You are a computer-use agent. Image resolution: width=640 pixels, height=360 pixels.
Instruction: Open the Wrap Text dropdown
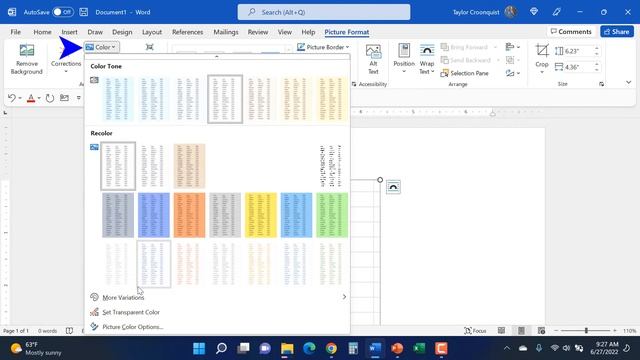pos(427,60)
